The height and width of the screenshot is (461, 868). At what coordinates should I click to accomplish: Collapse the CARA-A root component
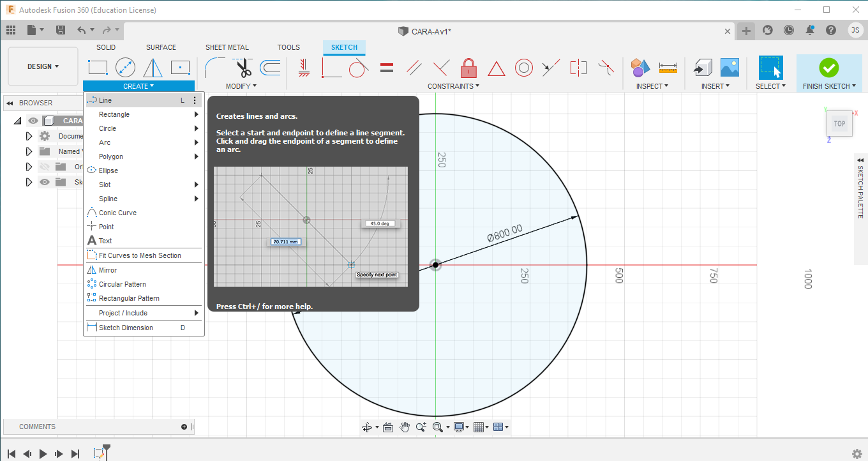[x=18, y=121]
